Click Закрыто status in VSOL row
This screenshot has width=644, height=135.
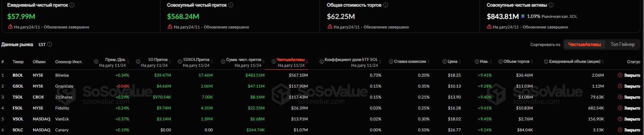(632, 119)
